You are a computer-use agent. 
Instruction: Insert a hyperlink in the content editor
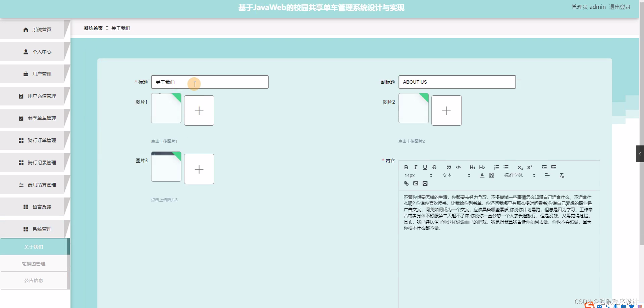[406, 183]
